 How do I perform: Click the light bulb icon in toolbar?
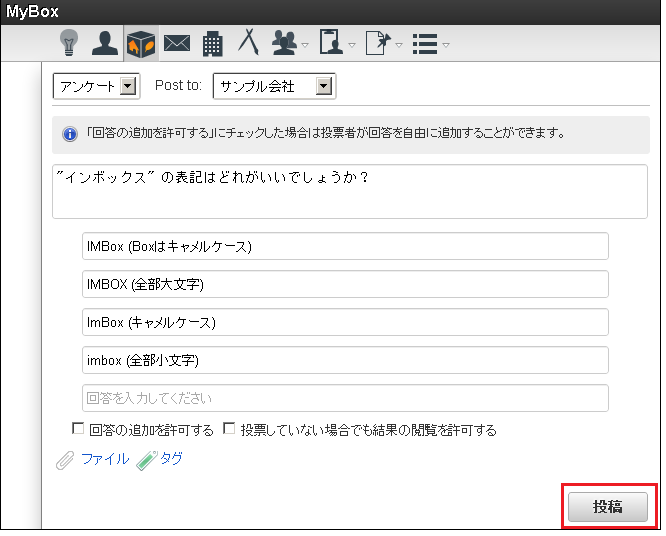point(69,43)
